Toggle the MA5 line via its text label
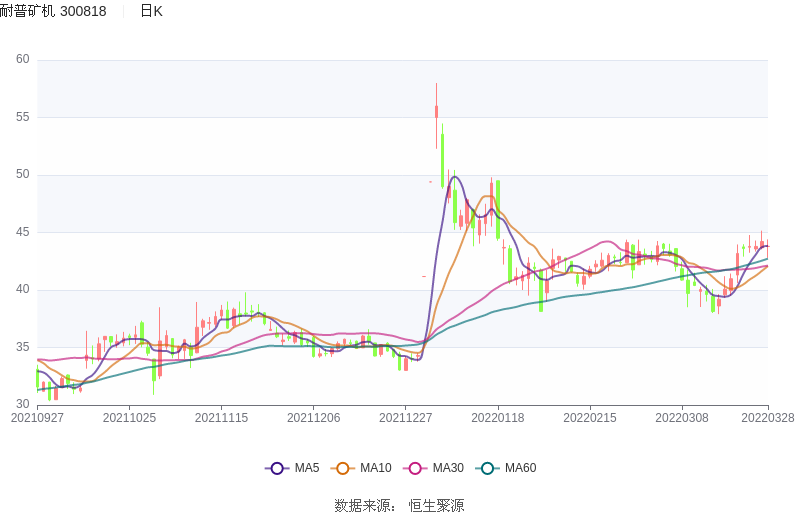800x517 pixels. pyautogui.click(x=307, y=468)
